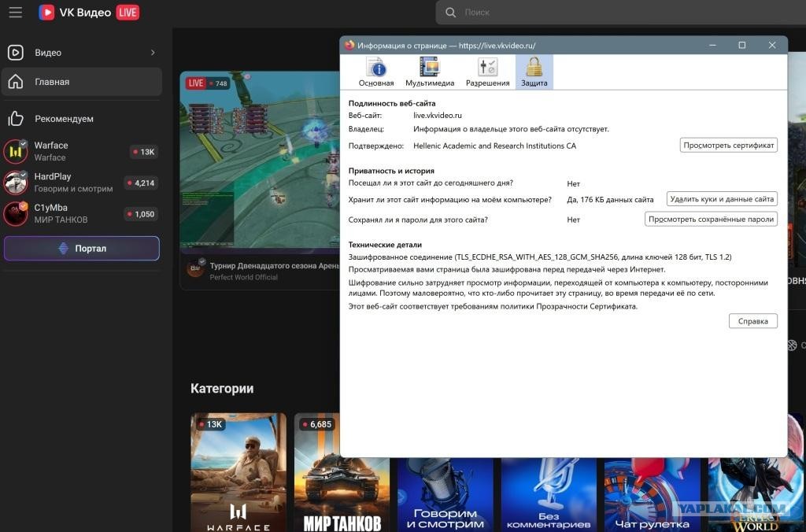Open the Говорим и смотрим category card
The height and width of the screenshot is (532, 806).
pyautogui.click(x=446, y=494)
